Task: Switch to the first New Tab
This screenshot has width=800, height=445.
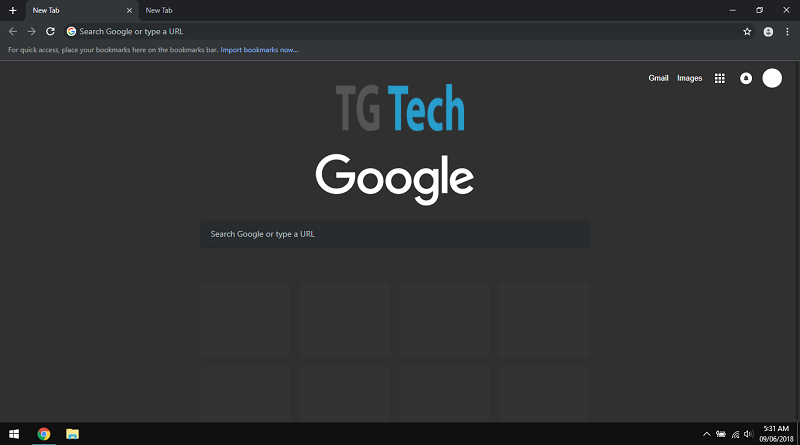Action: click(x=82, y=10)
